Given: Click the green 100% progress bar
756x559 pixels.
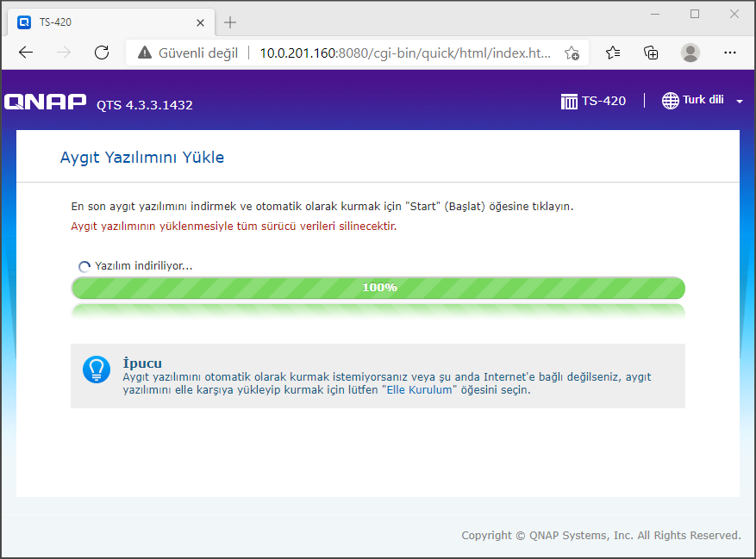Looking at the screenshot, I should [378, 288].
